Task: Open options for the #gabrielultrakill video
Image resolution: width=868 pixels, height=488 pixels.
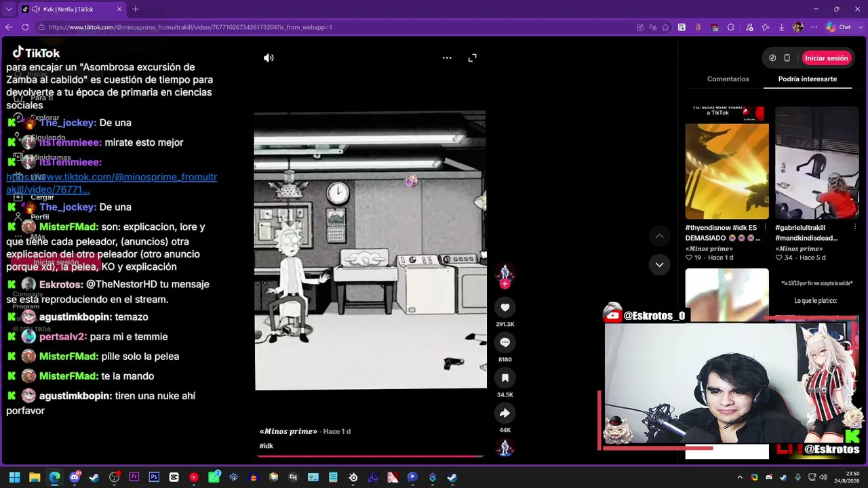Action: 855,227
